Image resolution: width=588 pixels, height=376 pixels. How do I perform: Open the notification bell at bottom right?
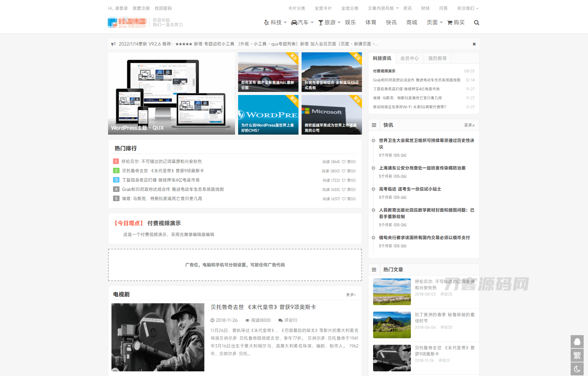pos(577,342)
